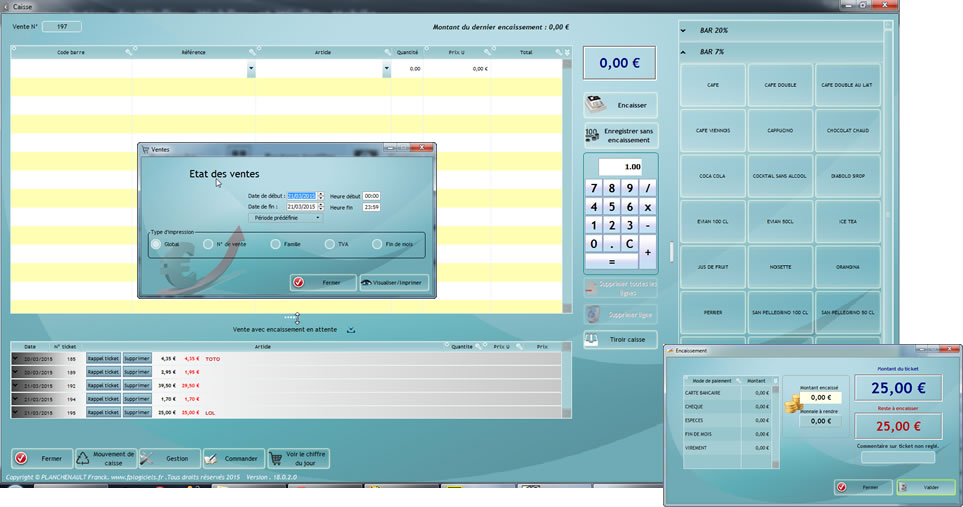Click Visualiser/Imprimer in the Ventes dialog
Screen dimensions: 963x507
394,283
